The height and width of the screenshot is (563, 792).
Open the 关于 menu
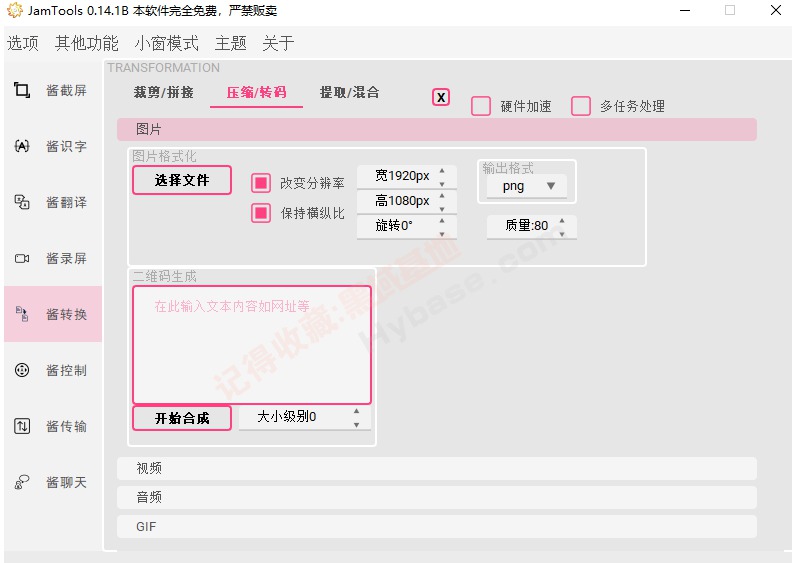point(278,43)
